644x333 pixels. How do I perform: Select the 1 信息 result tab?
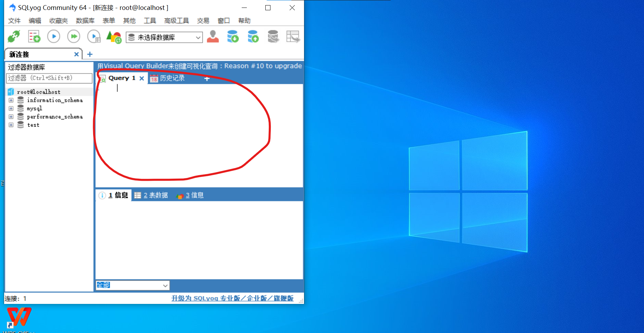tap(113, 195)
